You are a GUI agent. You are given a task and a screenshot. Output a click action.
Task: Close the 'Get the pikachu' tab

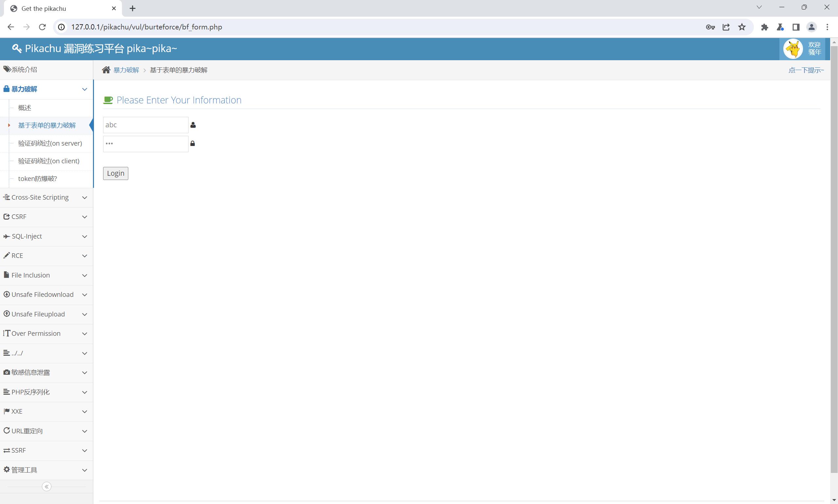click(114, 9)
